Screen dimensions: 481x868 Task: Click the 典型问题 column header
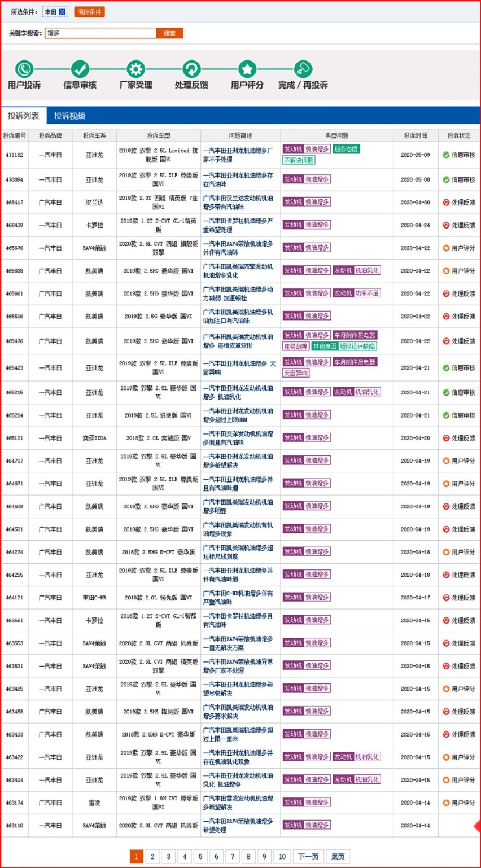337,135
